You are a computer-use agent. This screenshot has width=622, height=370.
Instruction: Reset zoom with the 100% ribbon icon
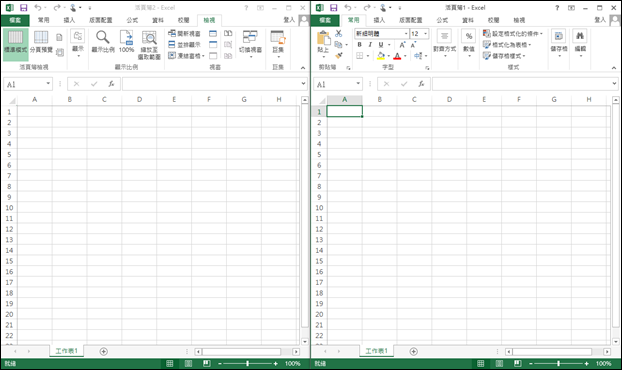[127, 42]
